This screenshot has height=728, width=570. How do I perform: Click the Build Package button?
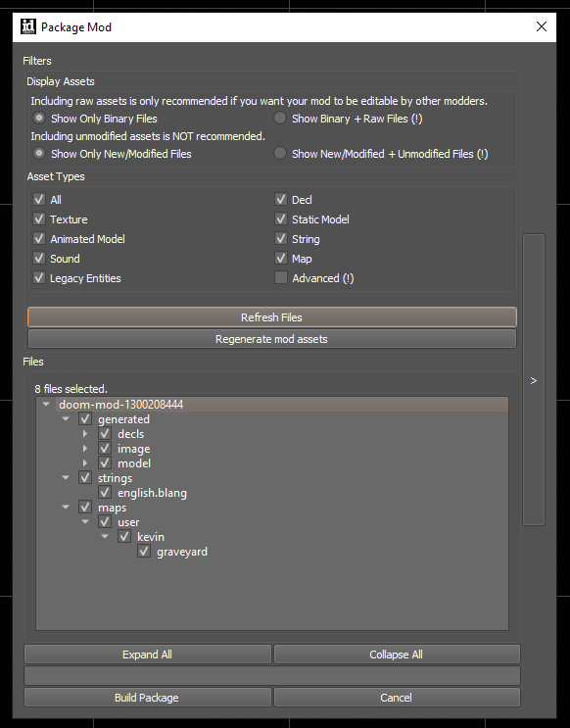pyautogui.click(x=148, y=698)
